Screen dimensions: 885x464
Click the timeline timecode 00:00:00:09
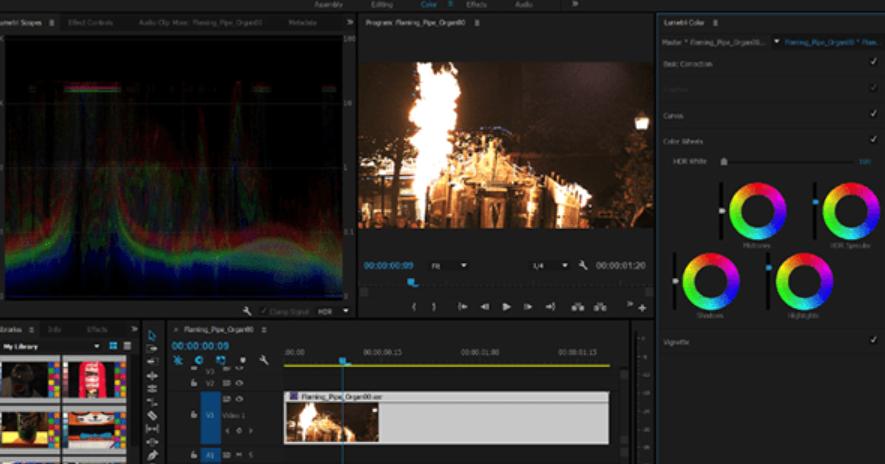coord(200,345)
